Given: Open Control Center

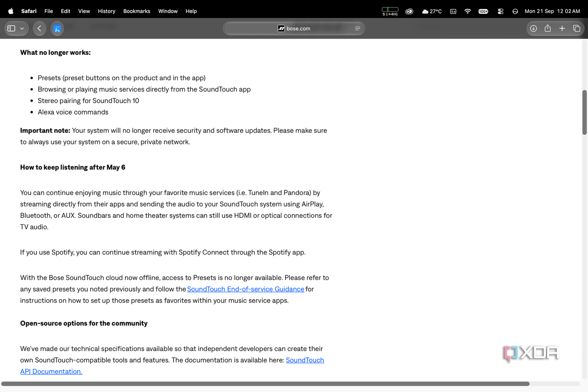Looking at the screenshot, I should pyautogui.click(x=500, y=11).
